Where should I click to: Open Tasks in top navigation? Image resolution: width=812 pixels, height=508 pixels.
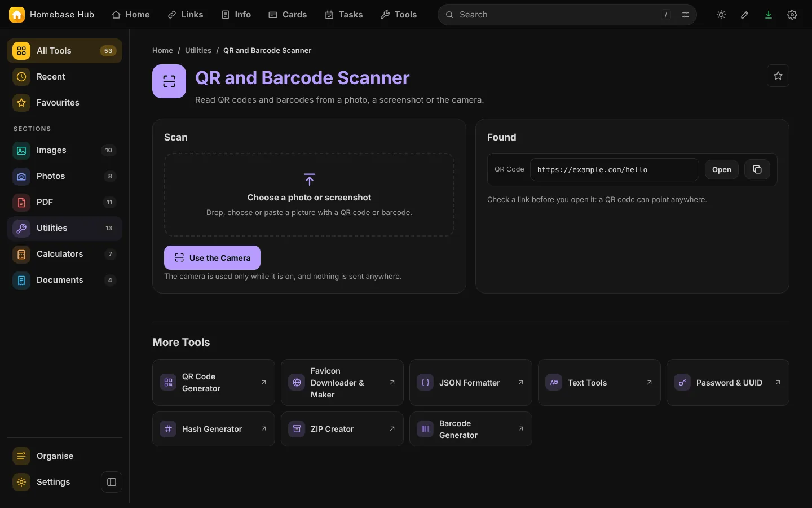pos(344,15)
